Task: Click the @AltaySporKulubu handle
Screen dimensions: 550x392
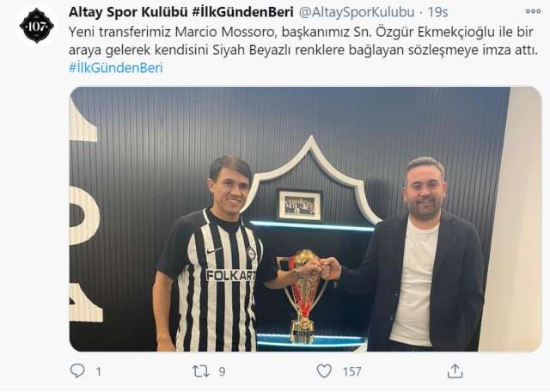Action: click(357, 12)
